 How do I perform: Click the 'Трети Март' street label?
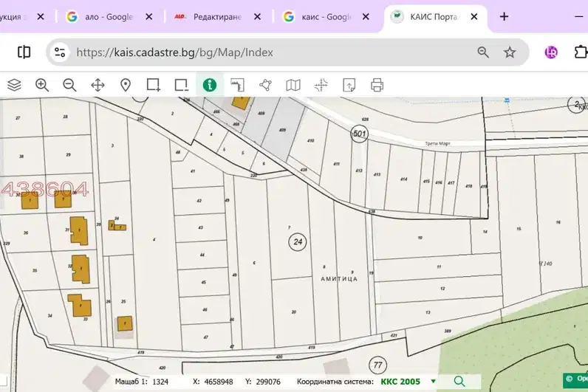(437, 143)
